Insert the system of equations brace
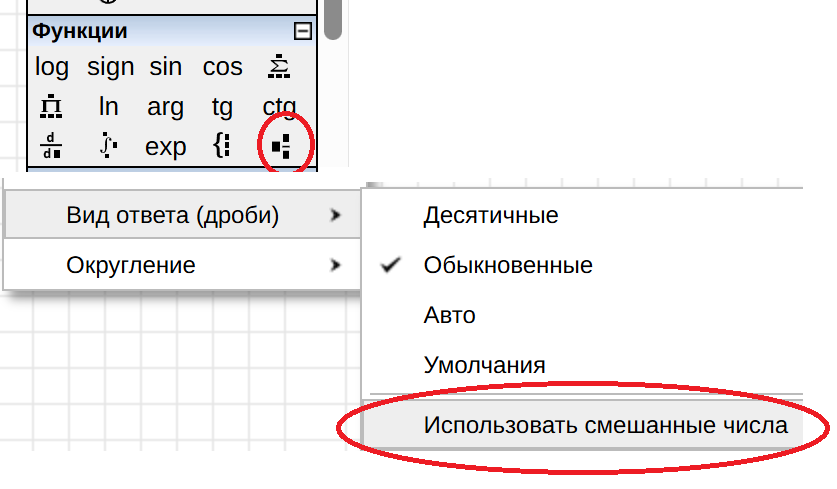 tap(222, 147)
